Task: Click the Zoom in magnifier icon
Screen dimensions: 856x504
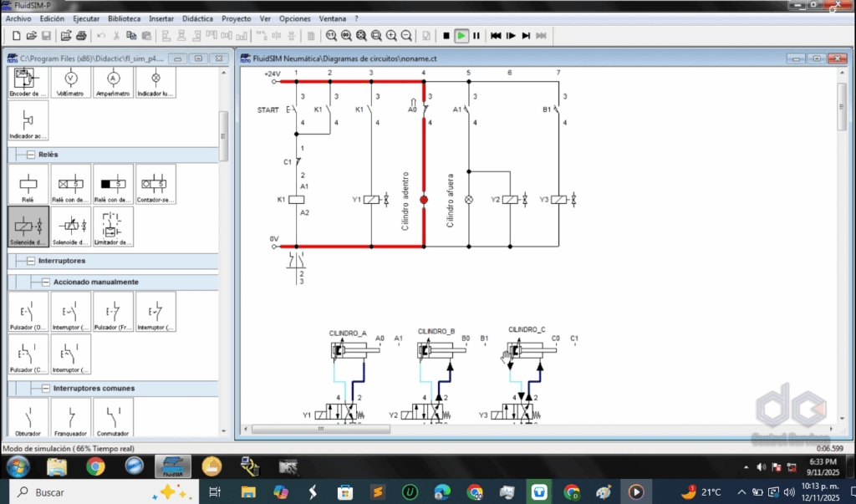Action: (x=391, y=36)
